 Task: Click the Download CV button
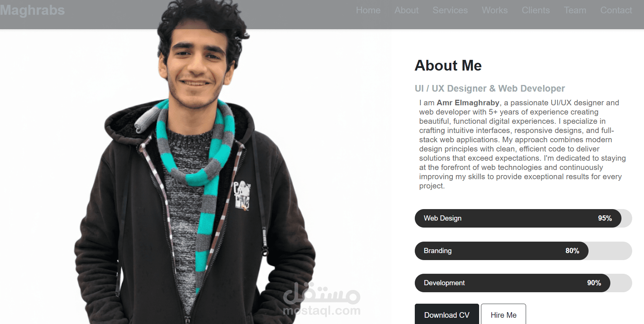(x=447, y=315)
